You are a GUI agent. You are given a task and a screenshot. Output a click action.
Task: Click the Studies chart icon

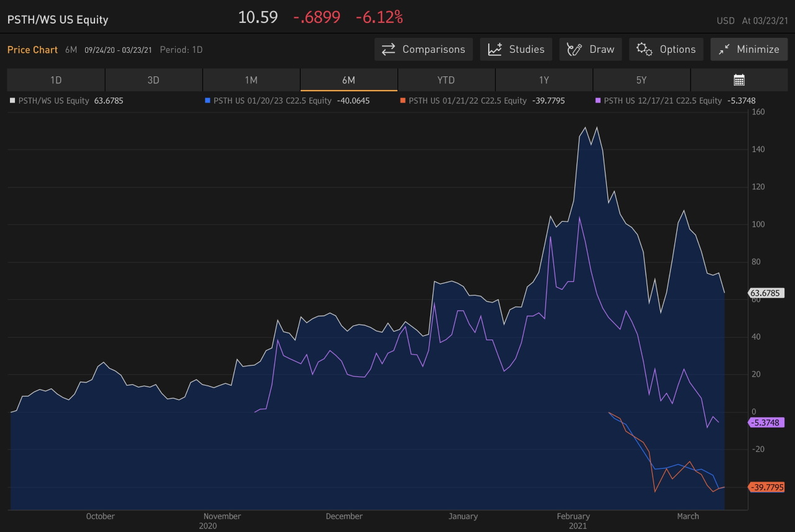click(495, 50)
